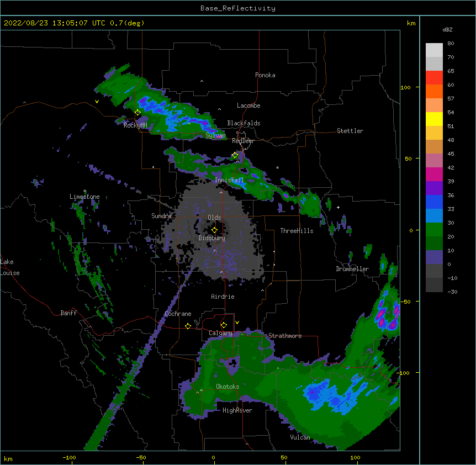Click the yellow V marker northwest of RockyMH
The height and width of the screenshot is (465, 476).
[x=97, y=102]
